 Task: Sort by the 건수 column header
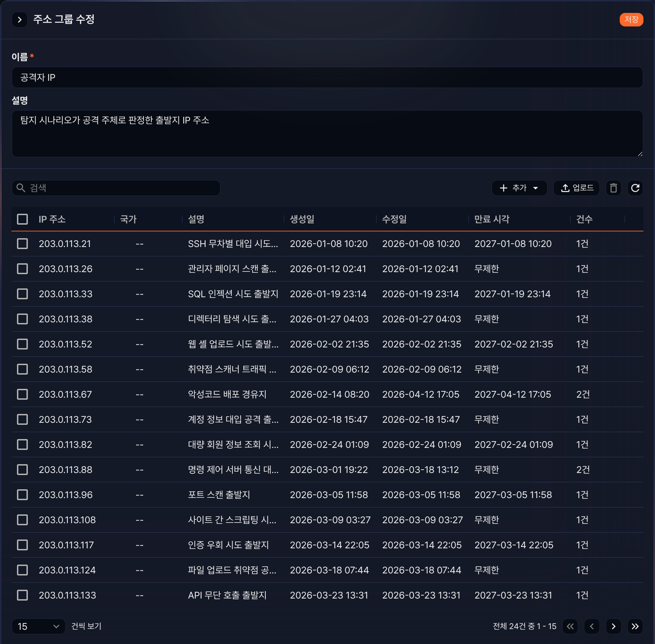click(584, 219)
